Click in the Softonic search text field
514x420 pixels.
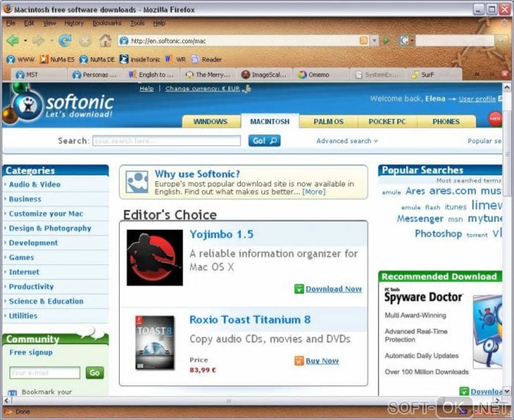pyautogui.click(x=166, y=141)
